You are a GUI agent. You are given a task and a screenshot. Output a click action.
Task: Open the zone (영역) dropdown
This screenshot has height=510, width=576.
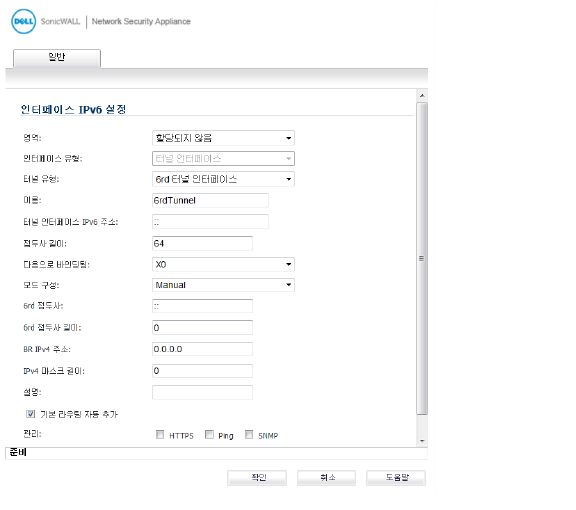tap(223, 138)
